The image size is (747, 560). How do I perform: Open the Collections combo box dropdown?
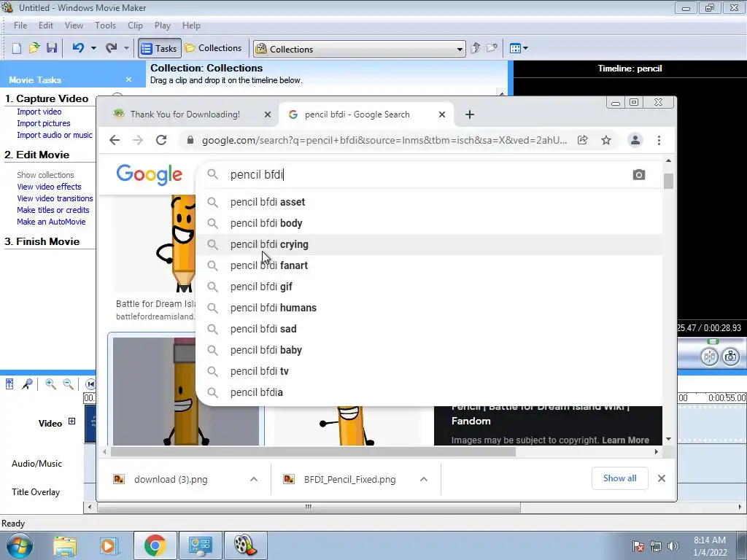[x=460, y=49]
